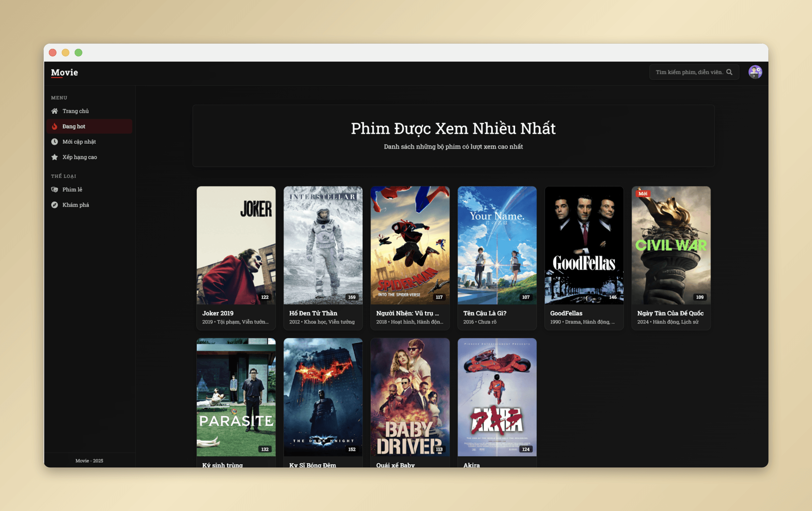
Task: Click the green macOS maximize button
Action: click(x=78, y=53)
